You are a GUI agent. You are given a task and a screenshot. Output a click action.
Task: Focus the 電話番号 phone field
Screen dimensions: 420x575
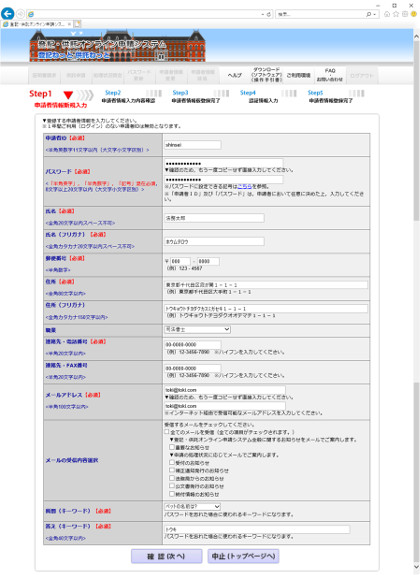[x=193, y=345]
